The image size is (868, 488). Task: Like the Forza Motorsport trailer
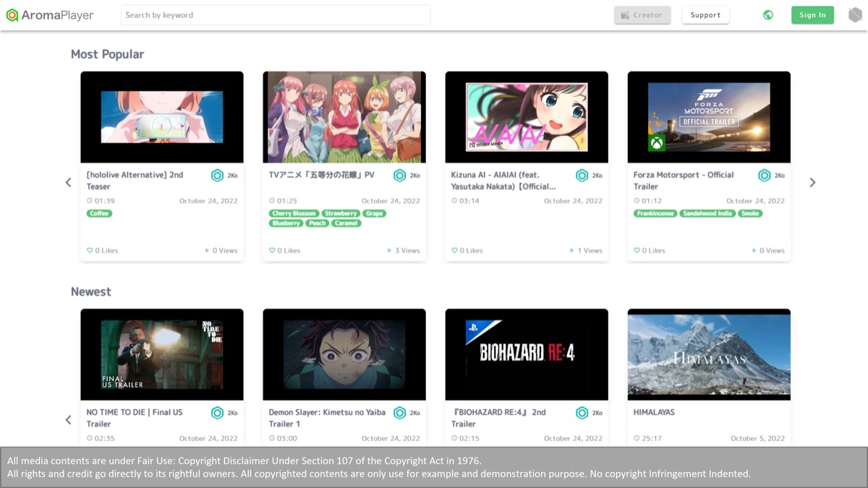point(637,251)
